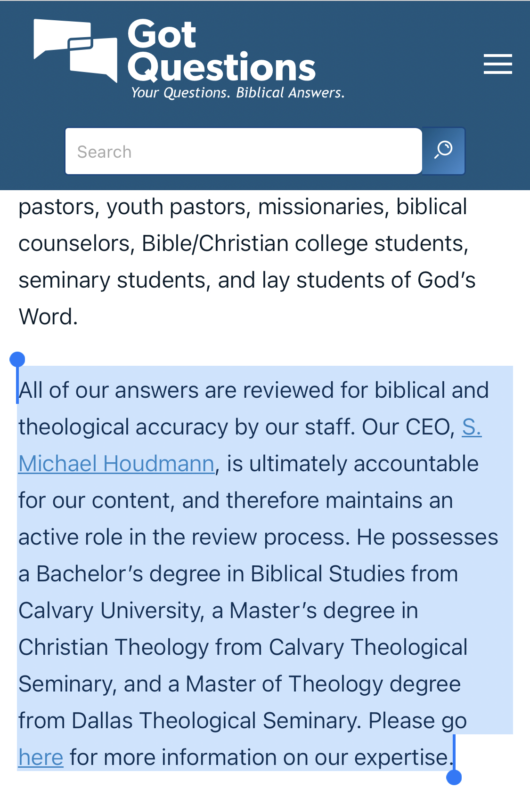530x812 pixels.
Task: Click the 'Michael Houdmann' linked name portion
Action: tap(116, 464)
